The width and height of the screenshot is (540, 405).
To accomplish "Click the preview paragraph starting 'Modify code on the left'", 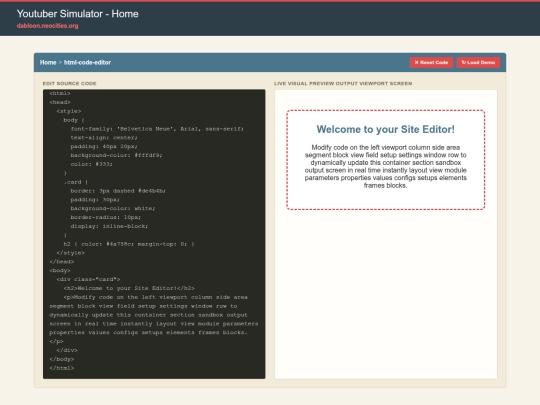I will (385, 166).
